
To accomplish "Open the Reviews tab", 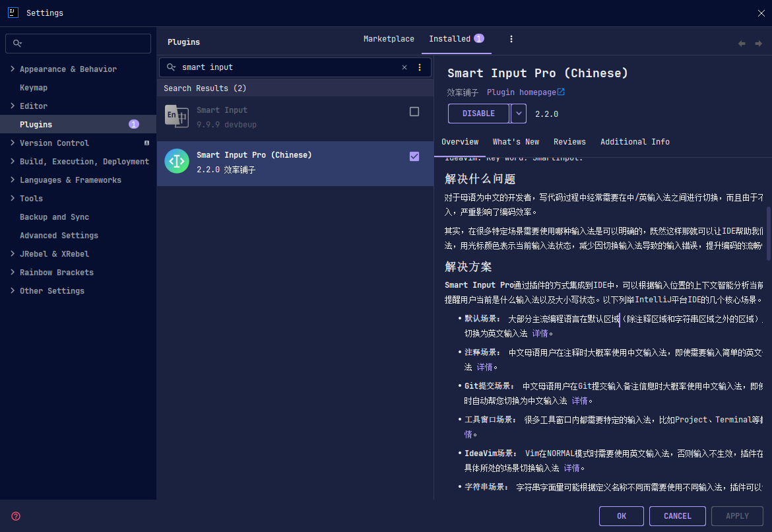I will click(569, 142).
